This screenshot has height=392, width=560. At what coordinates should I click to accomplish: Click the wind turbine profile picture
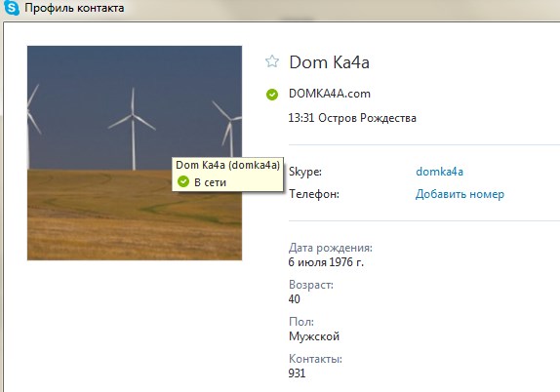[135, 153]
